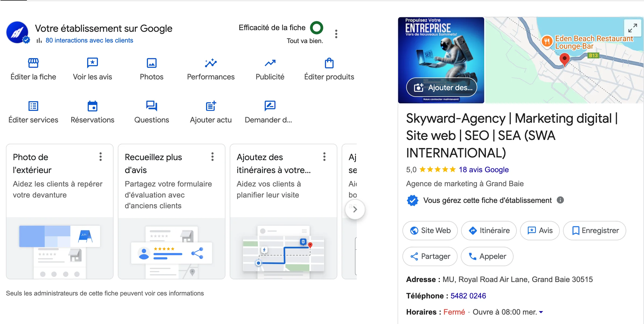Click the Itinéraire button
The height and width of the screenshot is (324, 644).
[489, 231]
